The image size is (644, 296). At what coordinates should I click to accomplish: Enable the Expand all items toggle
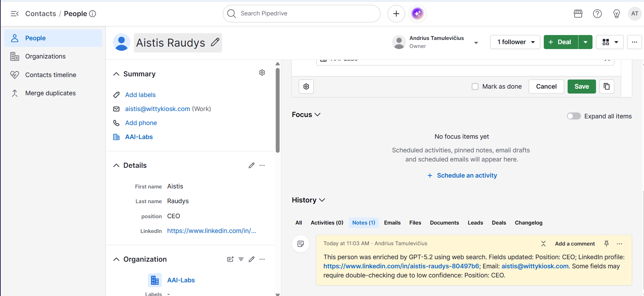click(574, 116)
